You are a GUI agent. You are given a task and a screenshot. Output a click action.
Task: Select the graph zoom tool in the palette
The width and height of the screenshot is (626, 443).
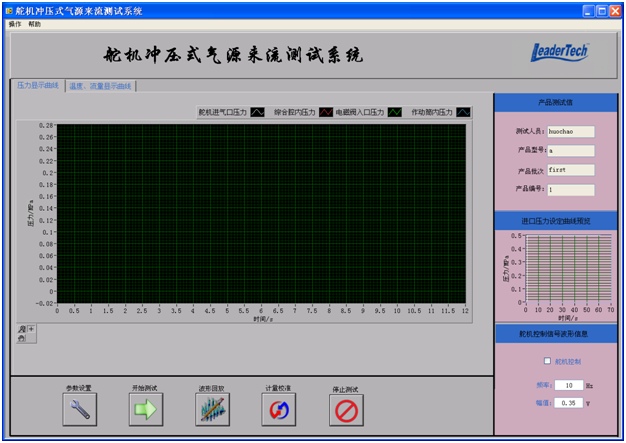point(21,328)
